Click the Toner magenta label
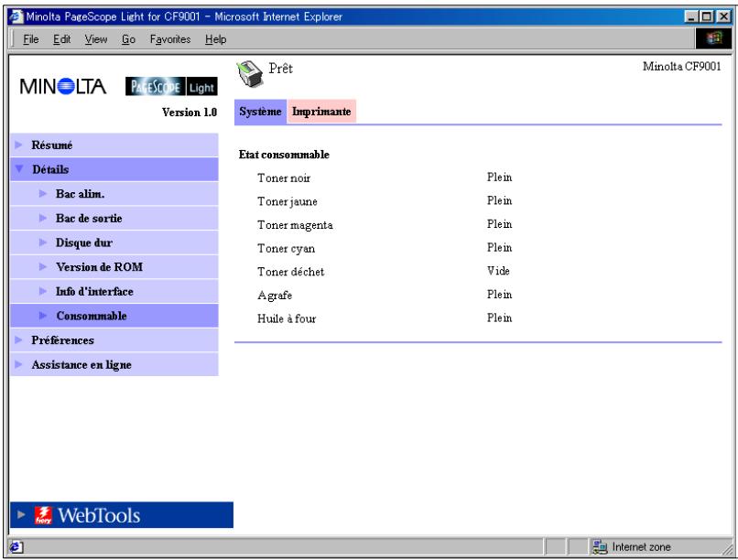 point(295,225)
